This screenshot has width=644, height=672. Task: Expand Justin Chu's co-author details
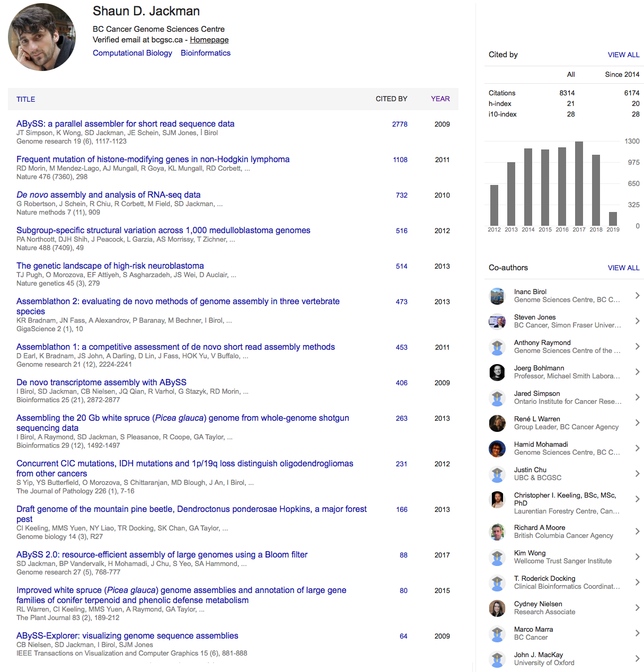pyautogui.click(x=638, y=474)
